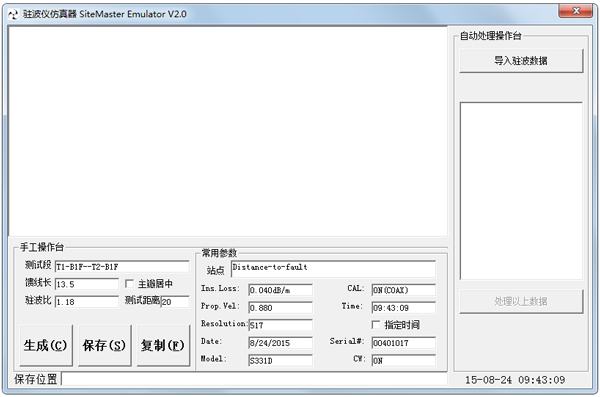The width and height of the screenshot is (600, 397).
Task: Click the Date field 8/24/2015
Action: pos(280,343)
